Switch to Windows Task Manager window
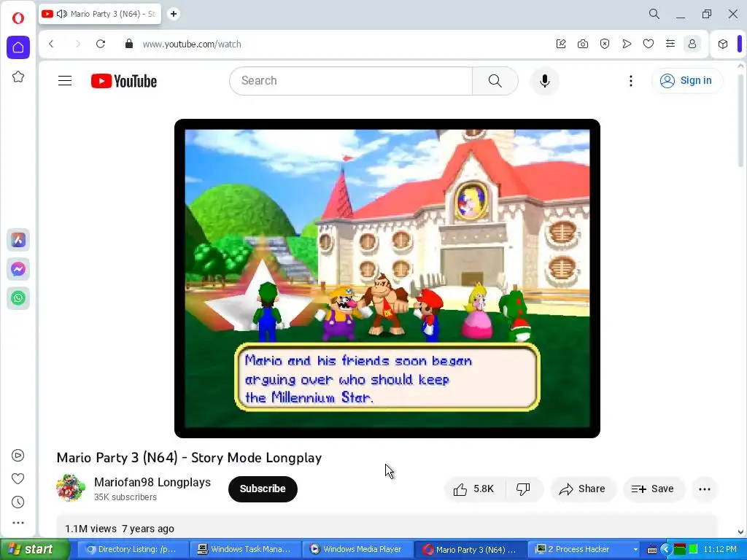The height and width of the screenshot is (560, 747). click(245, 550)
